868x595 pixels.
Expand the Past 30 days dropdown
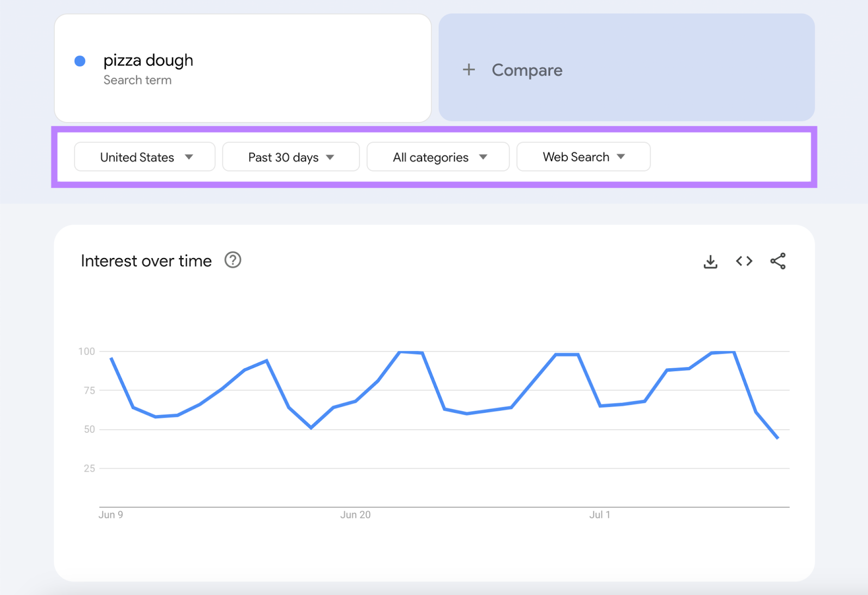tap(291, 157)
